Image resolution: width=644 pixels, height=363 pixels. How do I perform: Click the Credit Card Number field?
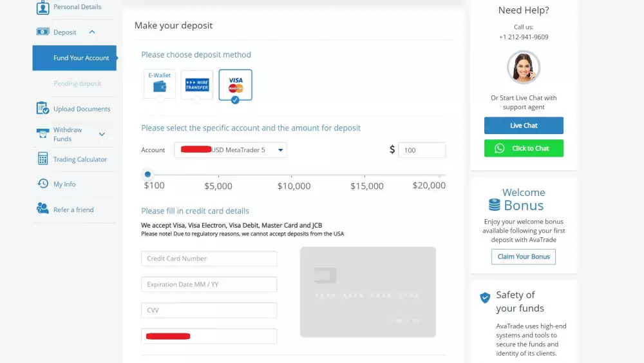coord(209,259)
